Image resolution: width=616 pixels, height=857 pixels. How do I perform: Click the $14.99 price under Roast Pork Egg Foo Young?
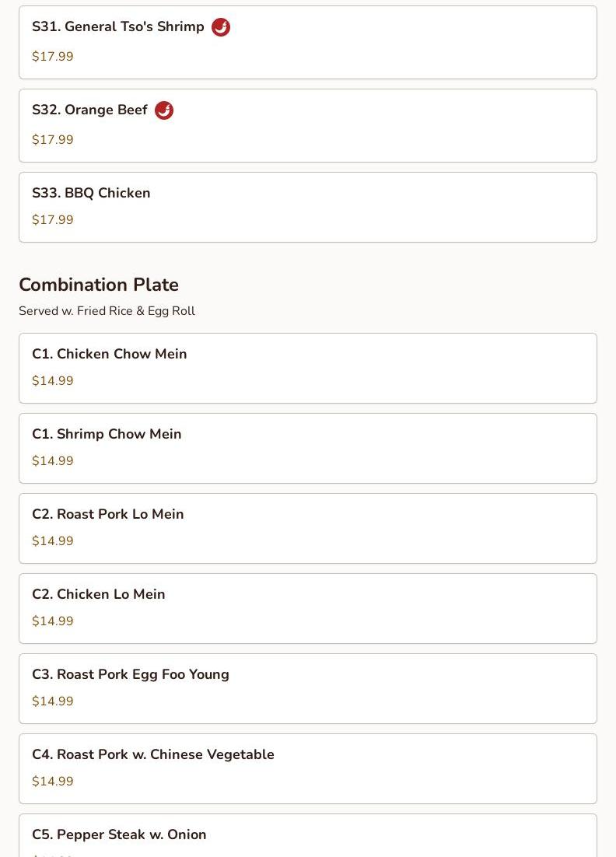click(53, 701)
